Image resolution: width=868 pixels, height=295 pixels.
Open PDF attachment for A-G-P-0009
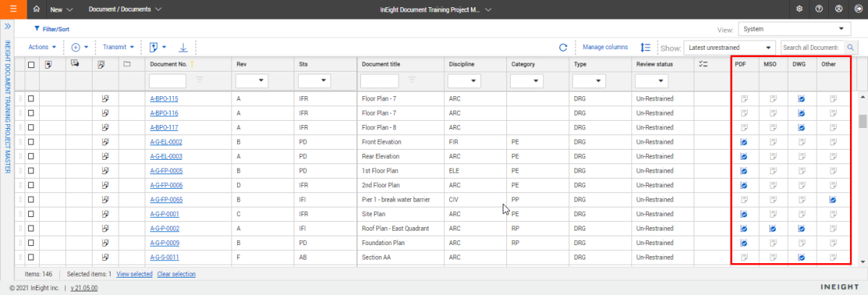tap(743, 243)
